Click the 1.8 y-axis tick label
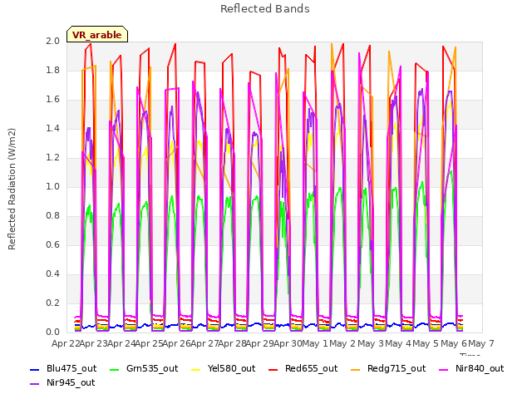This screenshot has height=399, width=532. (x=53, y=70)
